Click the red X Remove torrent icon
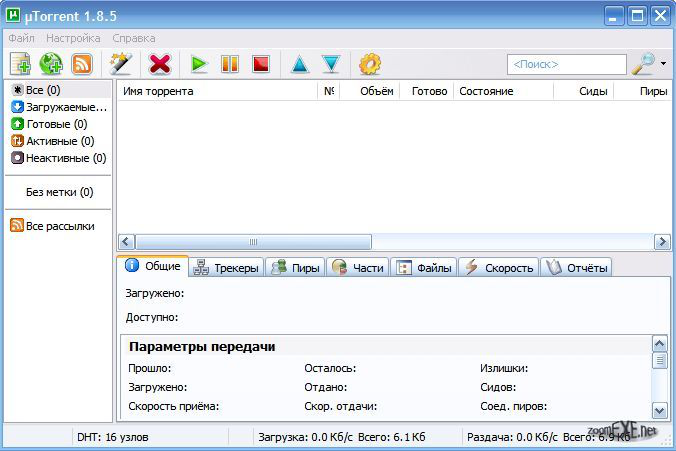Screen dimensions: 676x451 pyautogui.click(x=160, y=64)
